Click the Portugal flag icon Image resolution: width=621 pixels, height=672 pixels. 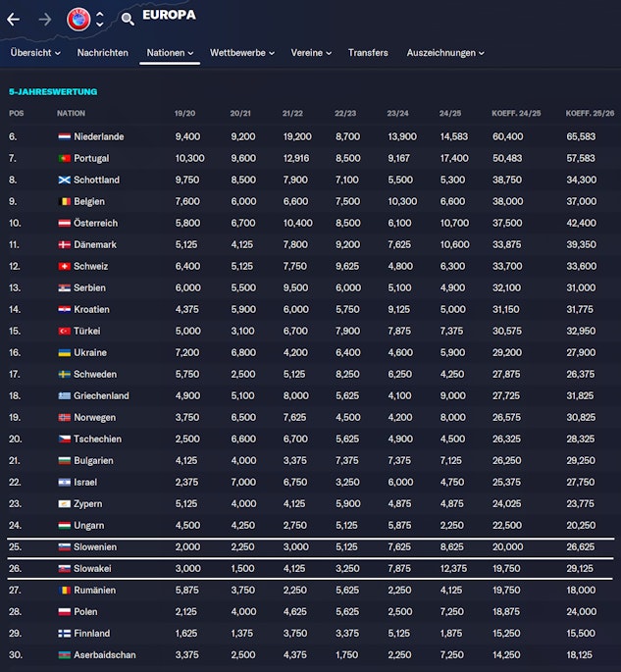point(64,158)
